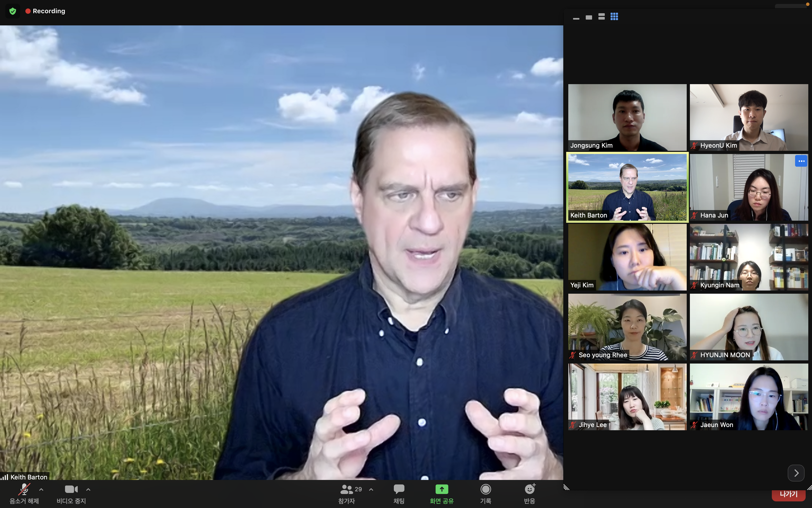Select Seo young Rhee video thumbnail
The height and width of the screenshot is (508, 812).
627,327
